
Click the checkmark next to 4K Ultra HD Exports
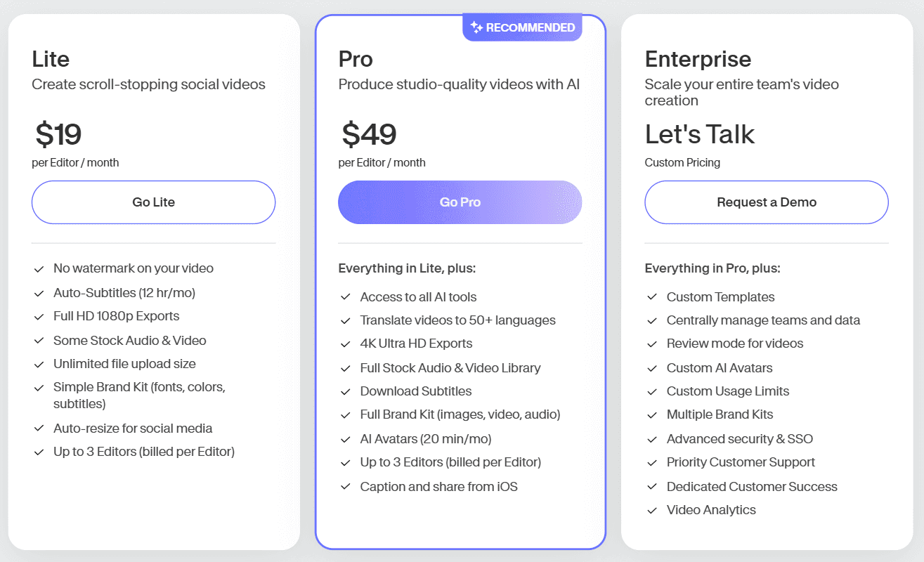346,344
